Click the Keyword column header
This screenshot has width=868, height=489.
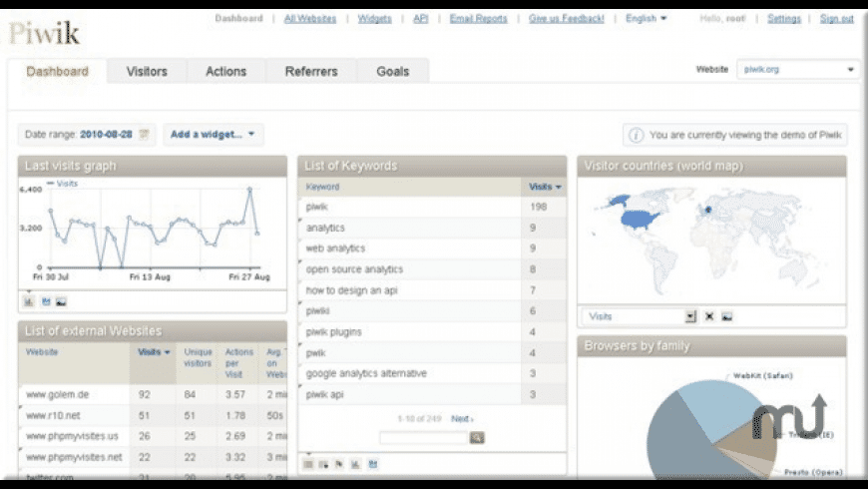coord(409,187)
